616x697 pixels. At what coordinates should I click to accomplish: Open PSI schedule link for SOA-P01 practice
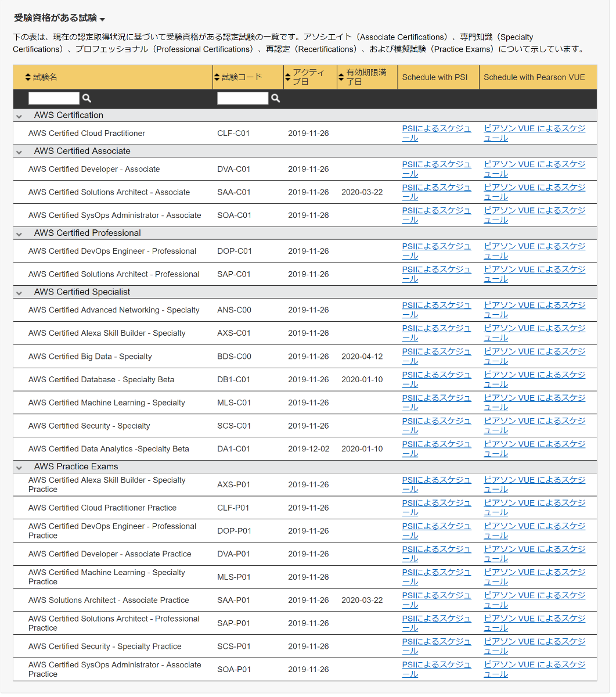click(437, 669)
